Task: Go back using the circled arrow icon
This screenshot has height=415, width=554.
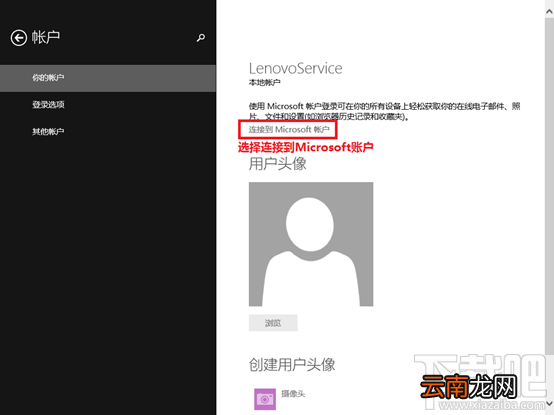Action: pyautogui.click(x=19, y=38)
